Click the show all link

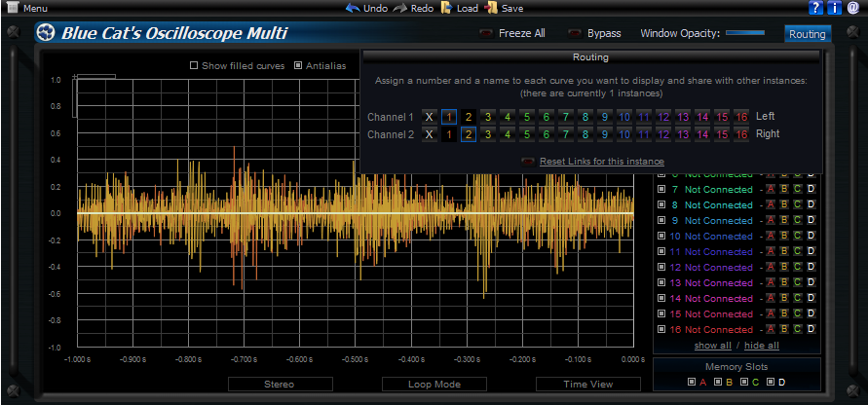point(713,346)
